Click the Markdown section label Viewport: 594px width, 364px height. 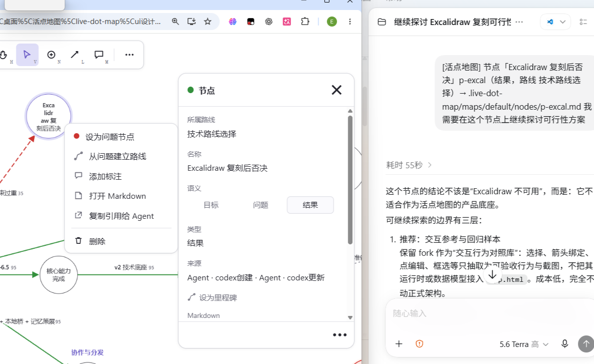204,315
